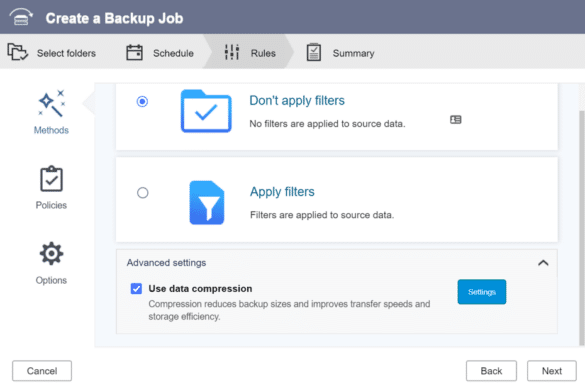This screenshot has height=390, width=585.
Task: Uncheck Use data compression checkbox
Action: click(x=136, y=288)
